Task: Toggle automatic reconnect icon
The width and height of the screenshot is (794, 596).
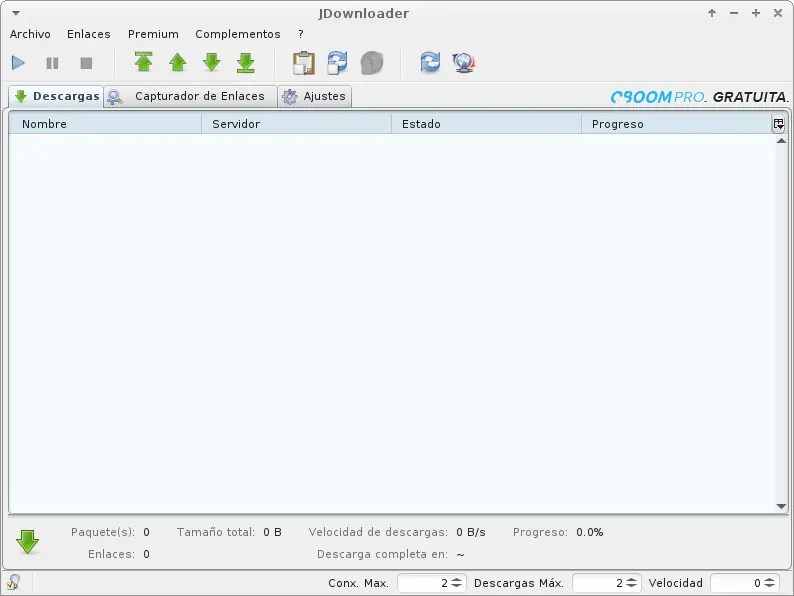Action: [337, 63]
